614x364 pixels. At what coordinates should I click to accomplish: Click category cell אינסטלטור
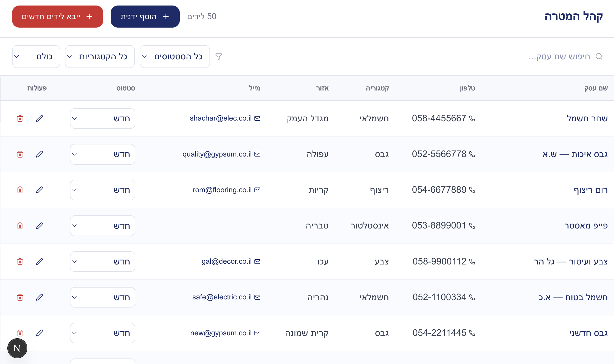[370, 226]
